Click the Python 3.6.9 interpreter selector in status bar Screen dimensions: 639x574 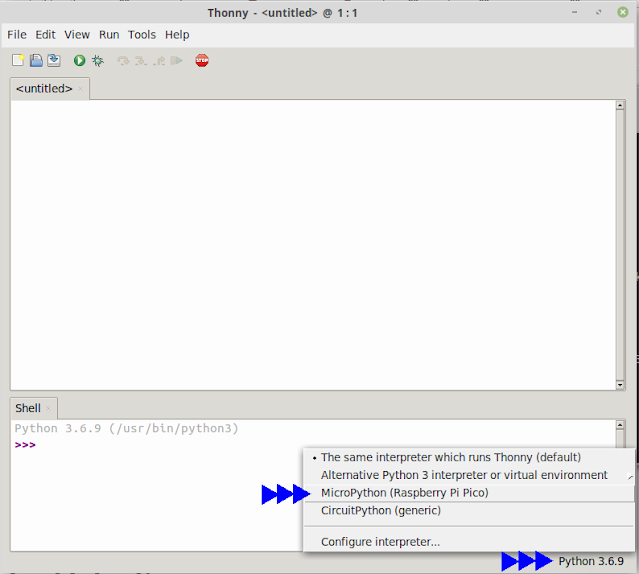[591, 561]
